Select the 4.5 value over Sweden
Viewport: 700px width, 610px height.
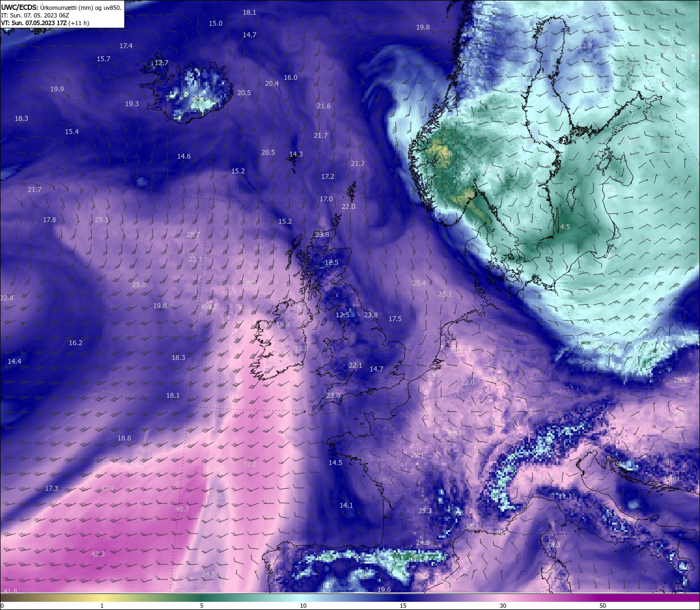pyautogui.click(x=565, y=227)
